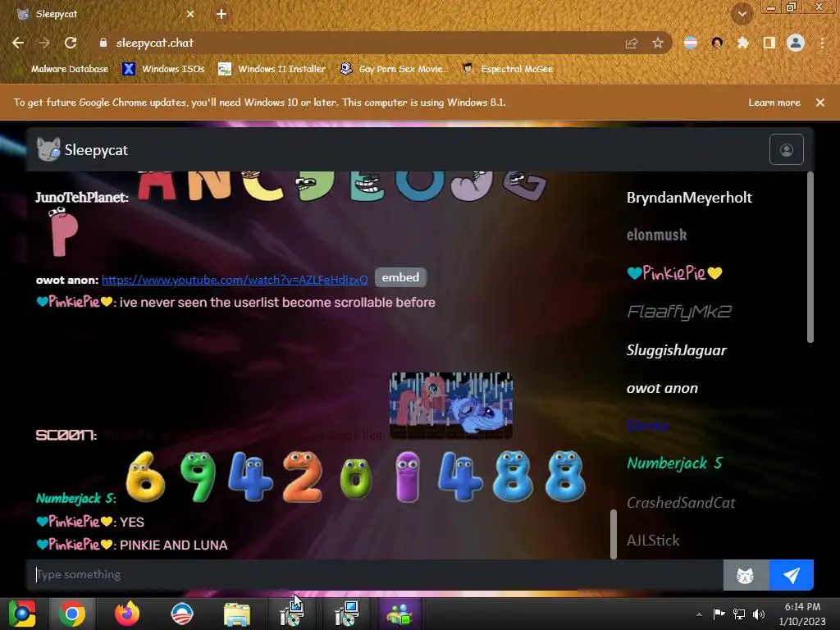Click the browser forward arrow
Image resolution: width=840 pixels, height=630 pixels.
[x=44, y=43]
